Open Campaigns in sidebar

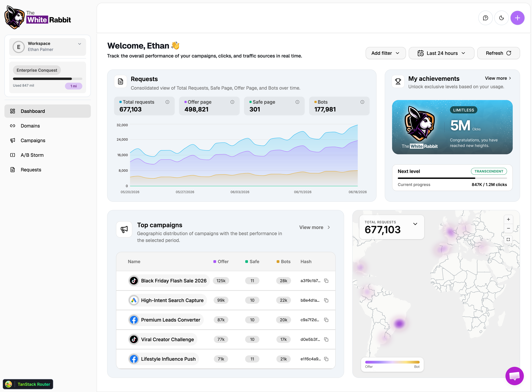click(x=47, y=140)
